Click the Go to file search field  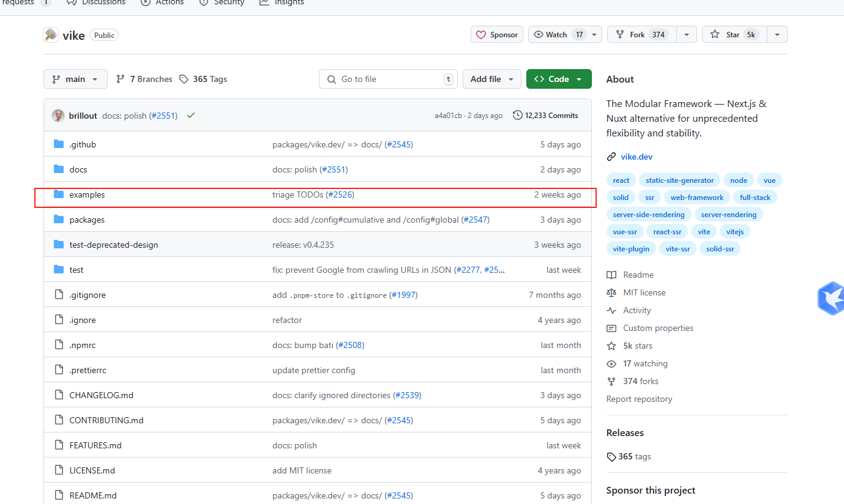point(389,79)
